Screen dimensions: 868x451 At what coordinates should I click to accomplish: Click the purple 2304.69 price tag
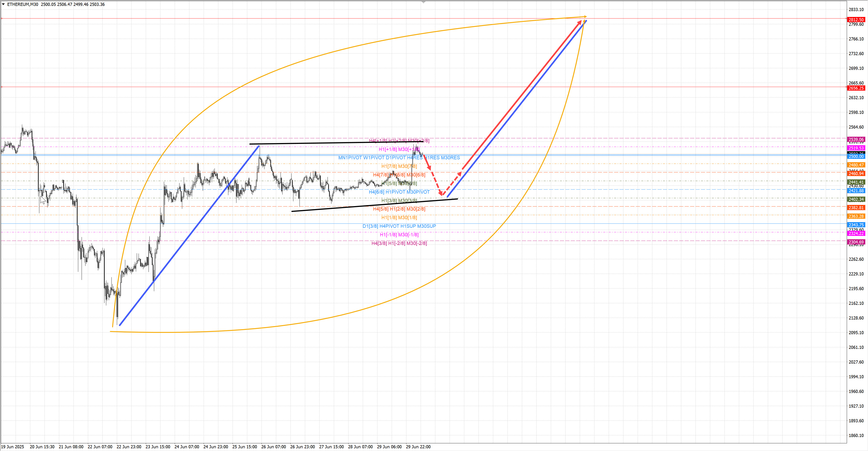pos(856,242)
